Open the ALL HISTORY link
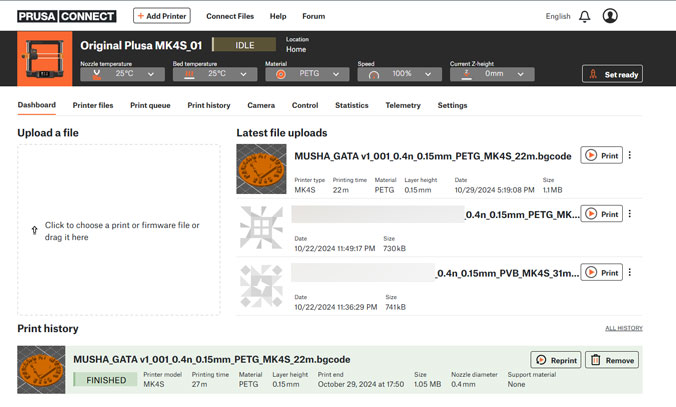Viewport: 676px width, 407px height. pyautogui.click(x=624, y=328)
